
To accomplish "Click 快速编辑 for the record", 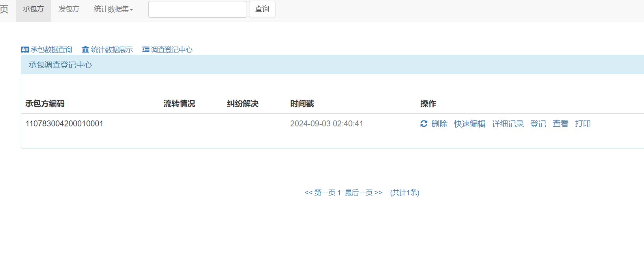I will [x=470, y=124].
